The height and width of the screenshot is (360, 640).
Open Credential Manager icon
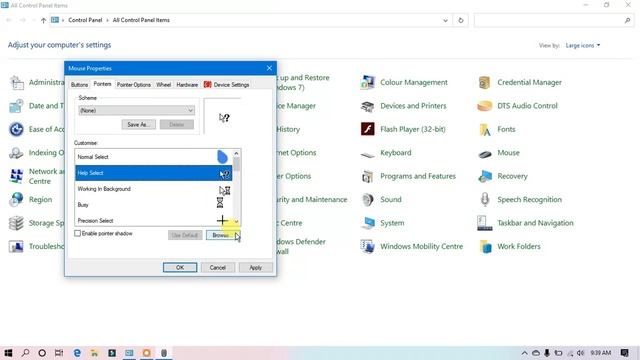484,82
